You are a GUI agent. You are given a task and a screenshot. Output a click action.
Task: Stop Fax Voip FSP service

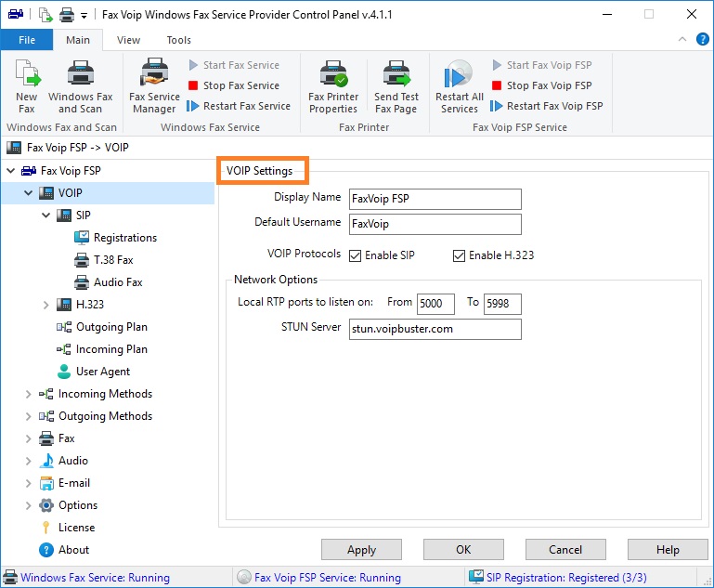coord(542,85)
